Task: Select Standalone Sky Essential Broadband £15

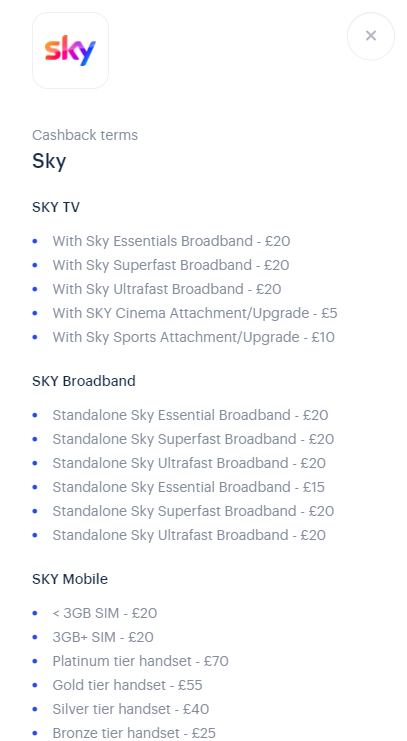Action: coord(189,487)
